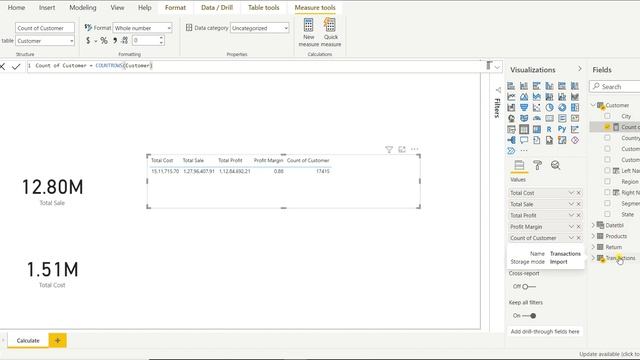Screen dimensions: 640x360
Task: Remove Count of Customer from Values
Action: [579, 238]
